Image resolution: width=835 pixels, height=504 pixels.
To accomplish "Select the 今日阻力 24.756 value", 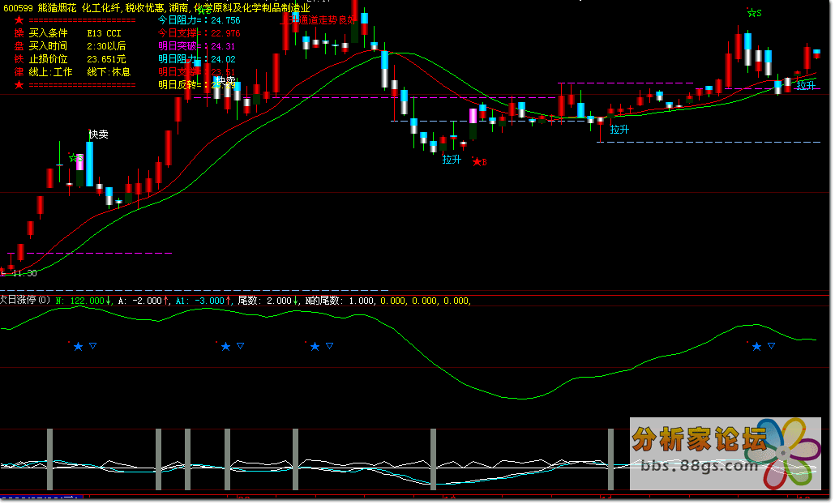I will point(199,20).
